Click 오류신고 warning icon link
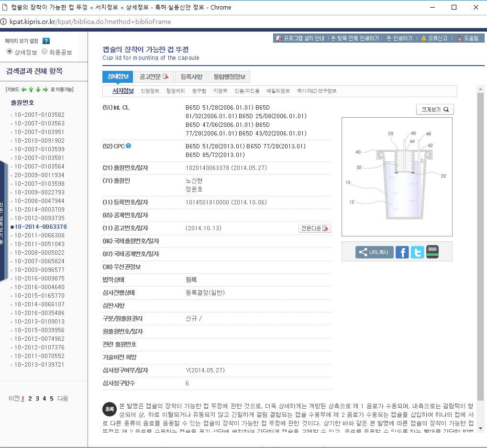Viewport: 487px width, 448px height. pos(434,38)
